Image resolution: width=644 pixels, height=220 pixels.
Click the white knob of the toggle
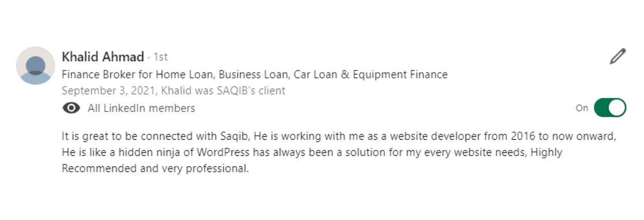[x=617, y=108]
